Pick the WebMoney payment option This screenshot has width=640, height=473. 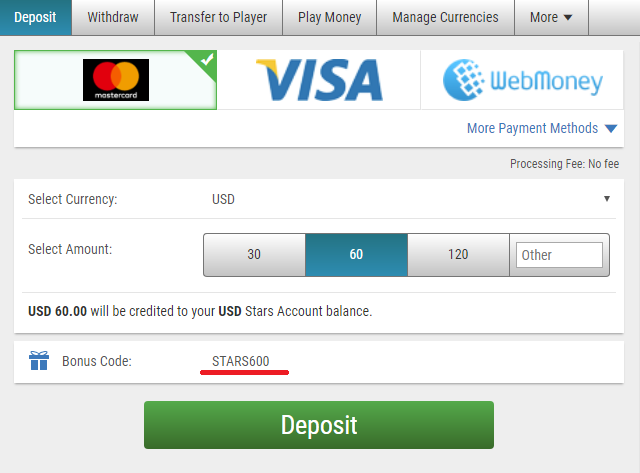[x=522, y=80]
